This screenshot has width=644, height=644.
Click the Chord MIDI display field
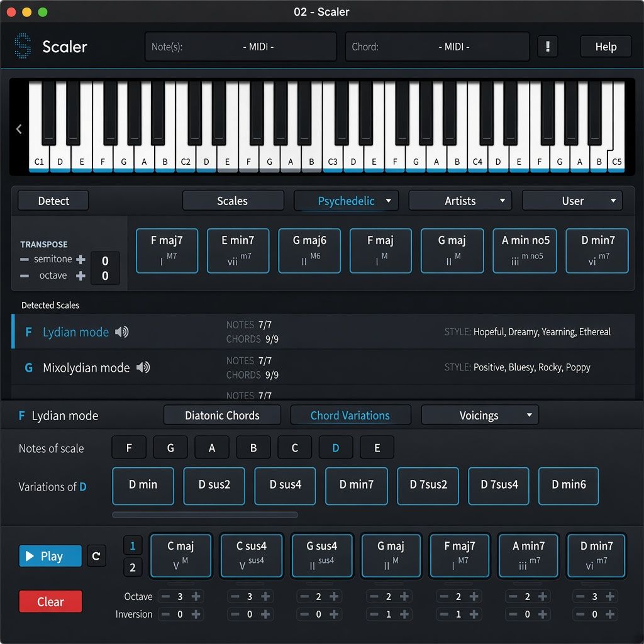pyautogui.click(x=437, y=47)
